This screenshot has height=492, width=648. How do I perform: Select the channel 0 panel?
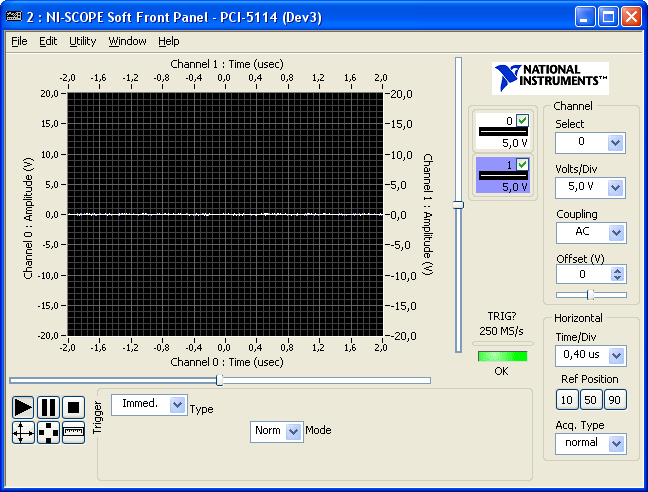(x=503, y=131)
